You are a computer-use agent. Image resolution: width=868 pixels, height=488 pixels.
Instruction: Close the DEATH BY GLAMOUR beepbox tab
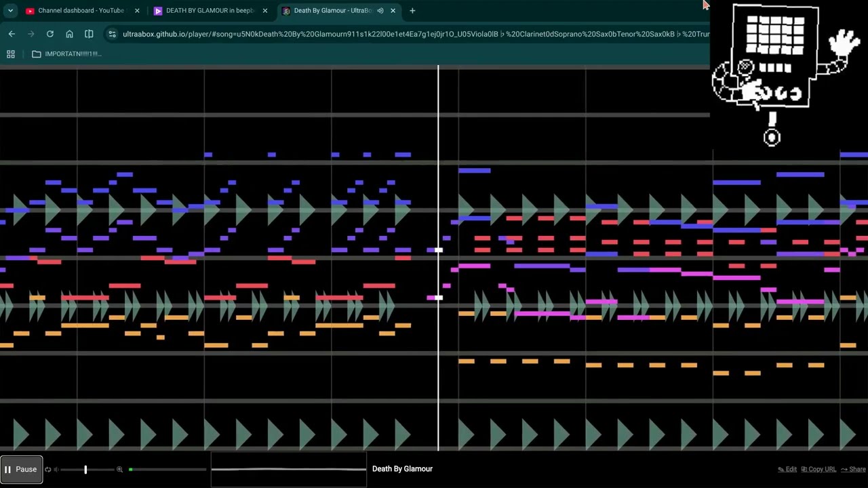pyautogui.click(x=264, y=11)
